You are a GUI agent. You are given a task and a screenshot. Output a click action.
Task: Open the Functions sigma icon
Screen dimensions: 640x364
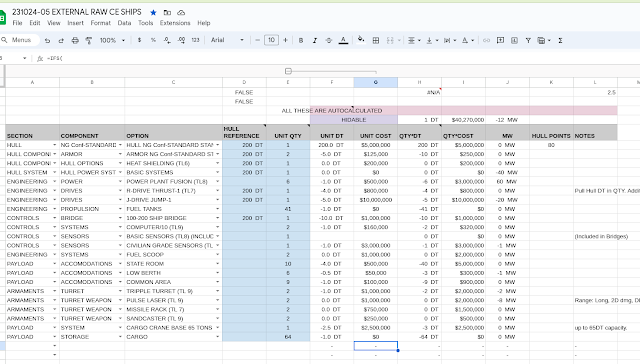(x=560, y=40)
